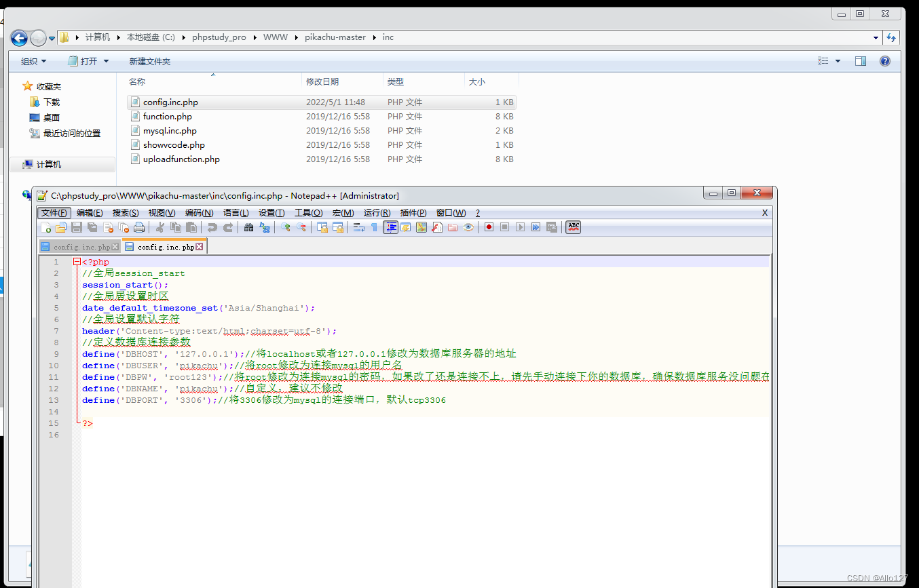Click the 新建文件夹 button
919x588 pixels.
tap(151, 60)
